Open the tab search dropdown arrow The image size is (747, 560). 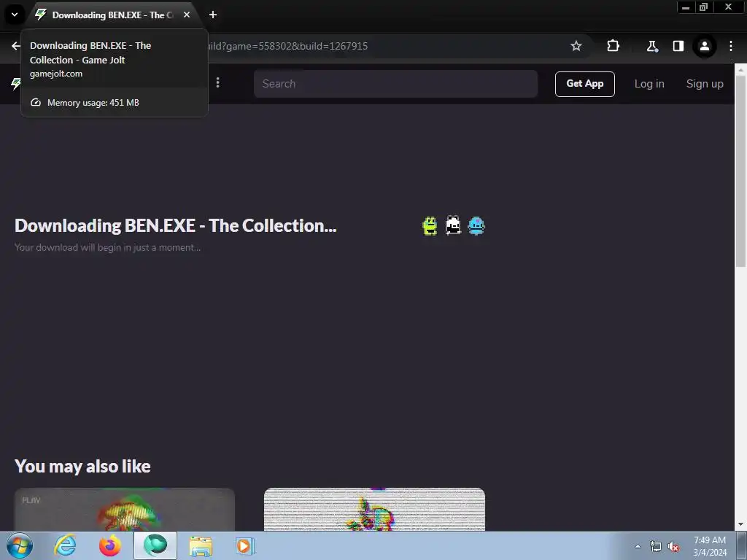coord(15,15)
